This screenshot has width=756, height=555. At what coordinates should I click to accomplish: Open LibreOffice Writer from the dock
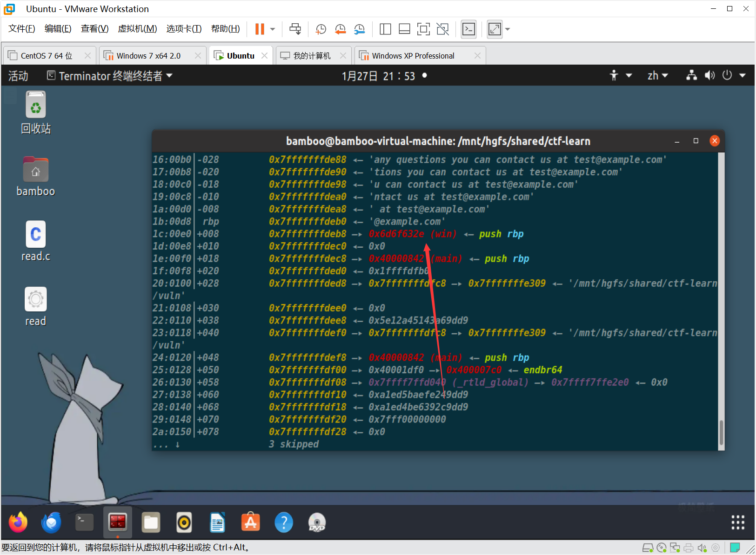coord(217,522)
